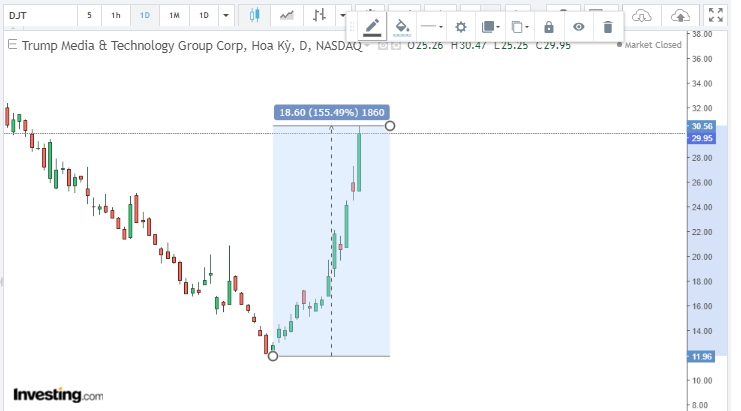
Task: Select the 1h timeframe
Action: (116, 16)
